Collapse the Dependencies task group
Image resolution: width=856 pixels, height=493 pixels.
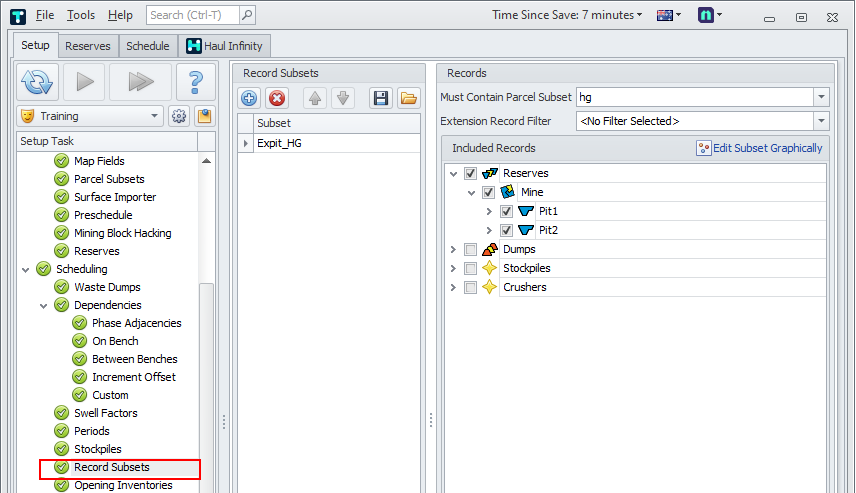[x=44, y=306]
